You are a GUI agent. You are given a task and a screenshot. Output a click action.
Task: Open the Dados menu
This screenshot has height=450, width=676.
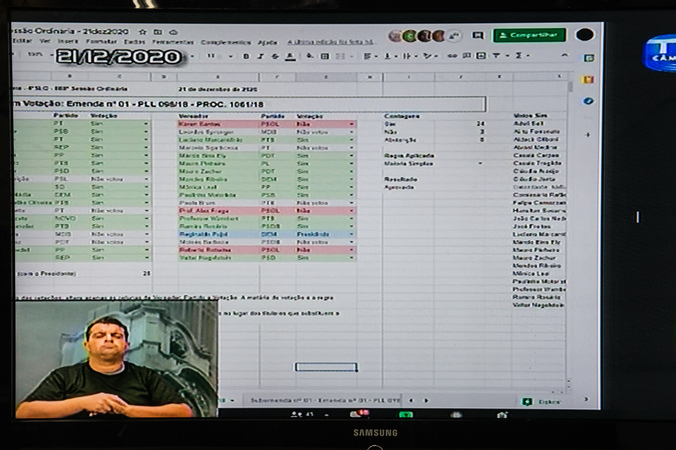(134, 42)
